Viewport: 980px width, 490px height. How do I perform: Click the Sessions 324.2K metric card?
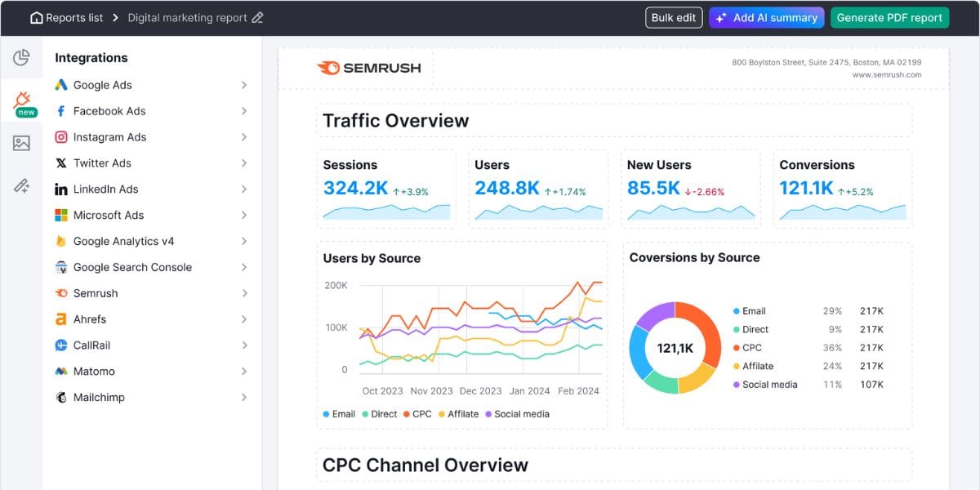(x=386, y=188)
